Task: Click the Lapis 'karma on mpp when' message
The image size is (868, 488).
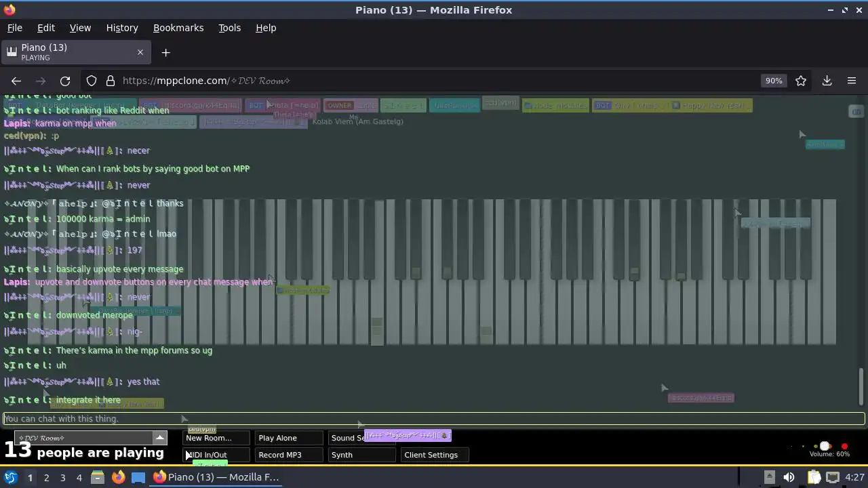Action: pos(75,123)
